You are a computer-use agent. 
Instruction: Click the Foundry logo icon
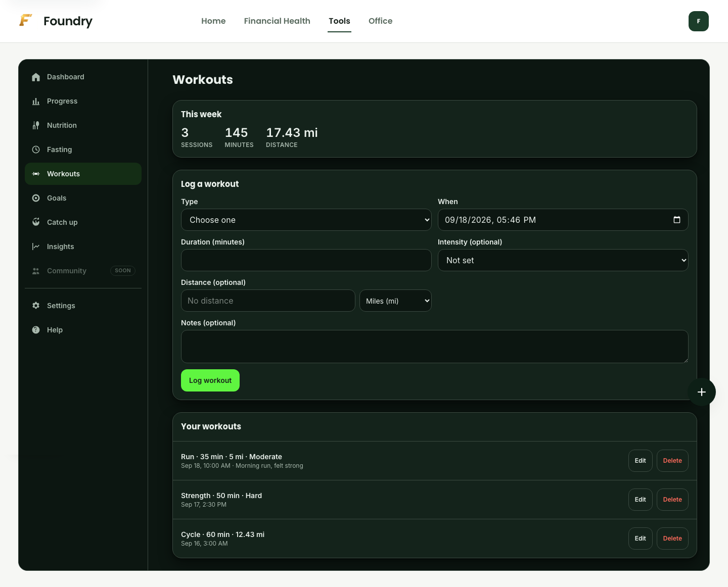26,21
